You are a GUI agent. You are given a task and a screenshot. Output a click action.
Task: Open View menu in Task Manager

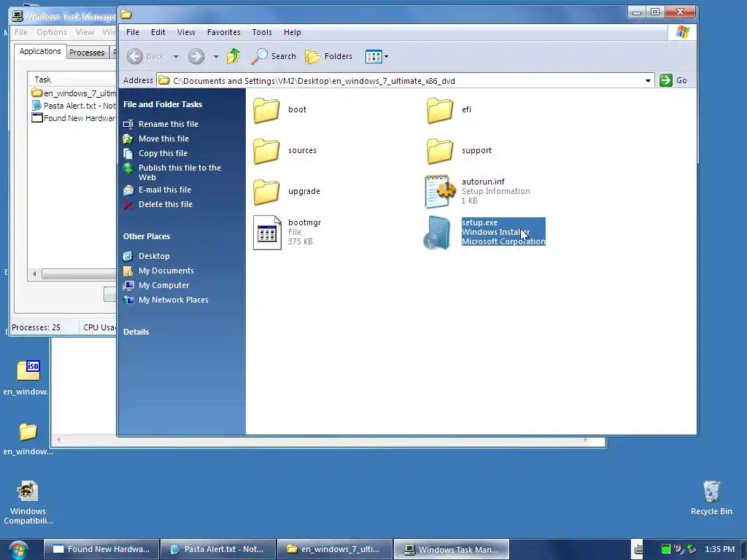click(x=85, y=32)
